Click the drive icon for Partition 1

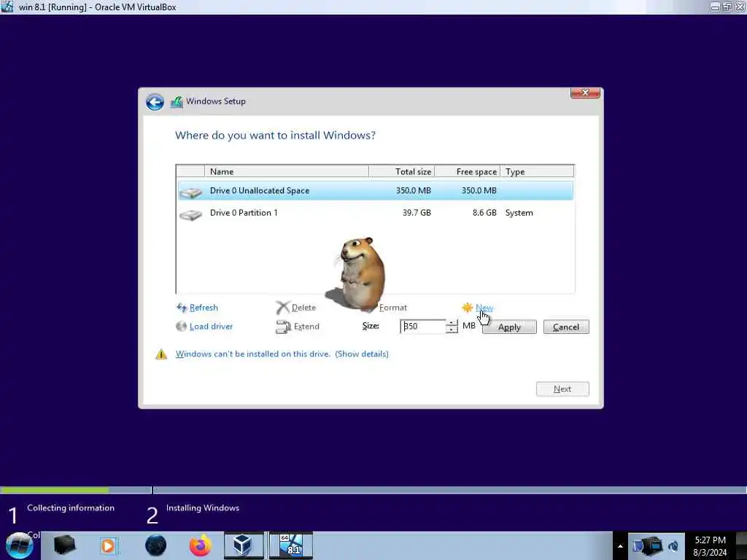pyautogui.click(x=191, y=215)
